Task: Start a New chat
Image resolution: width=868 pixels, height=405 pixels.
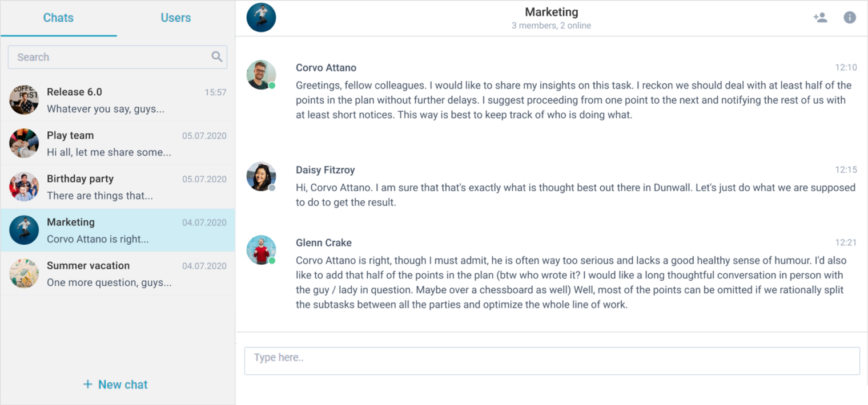Action: (x=115, y=384)
